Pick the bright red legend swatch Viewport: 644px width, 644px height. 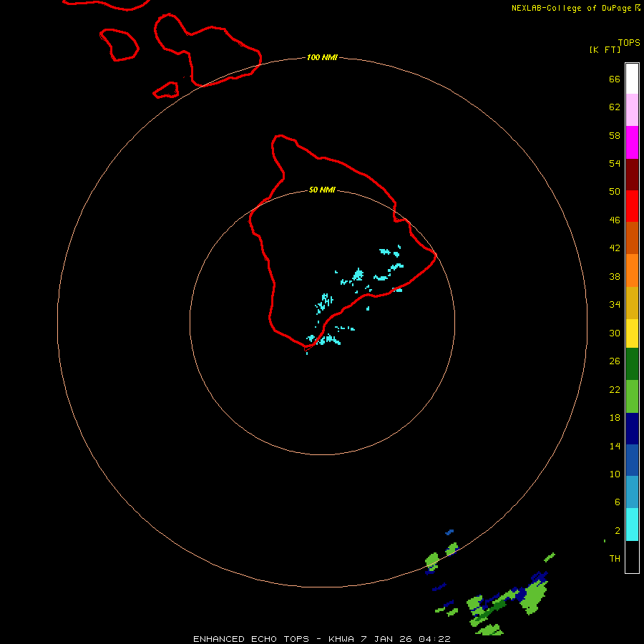click(x=632, y=207)
